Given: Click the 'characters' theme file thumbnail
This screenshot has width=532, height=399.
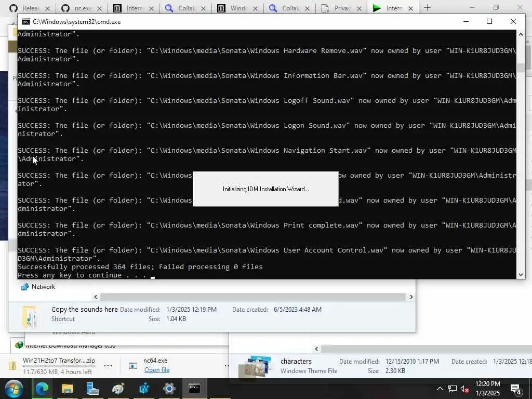Looking at the screenshot, I should (255, 366).
